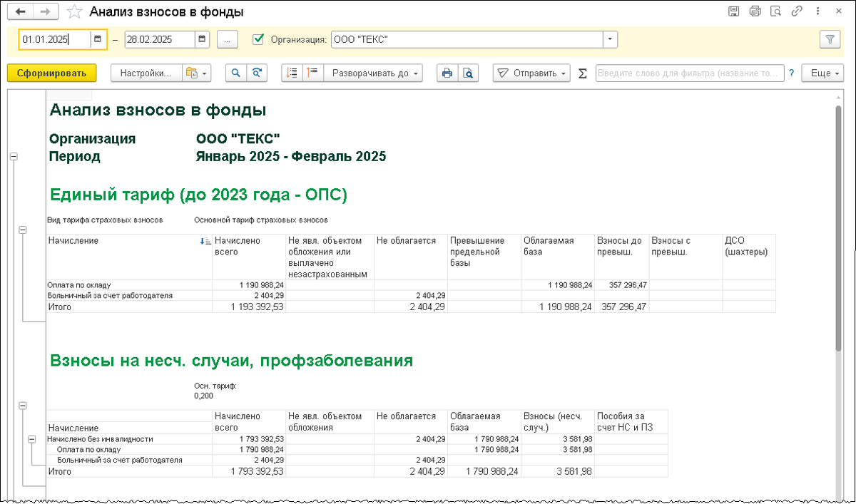Select the Итого total 1 193 392,53

coord(248,307)
